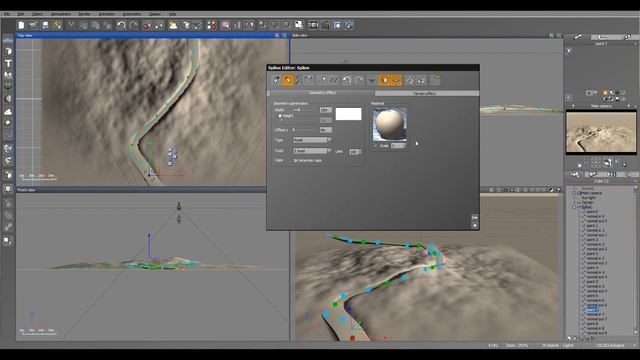The image size is (640, 360).
Task: Click the Undo arrow in Spline Editor toolbar
Action: [x=347, y=80]
